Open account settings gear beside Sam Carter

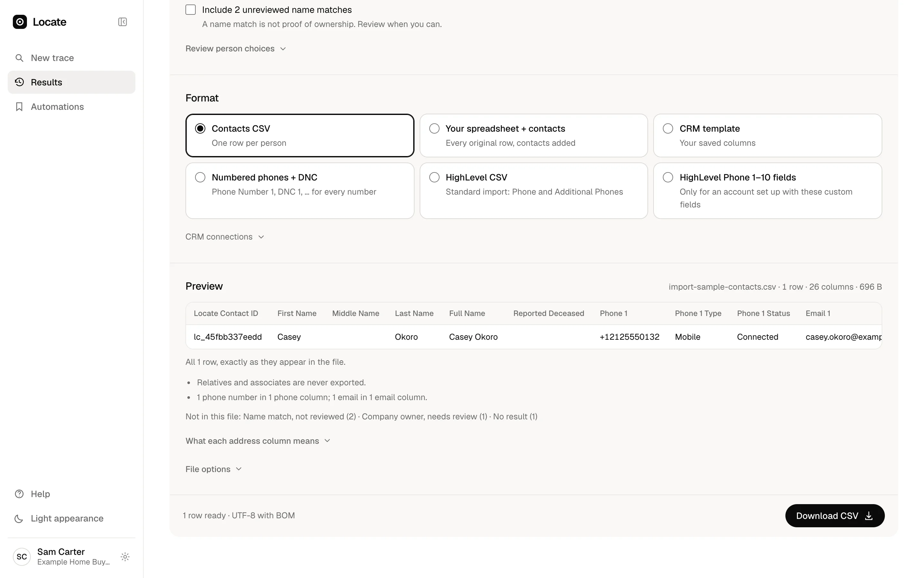pos(125,556)
